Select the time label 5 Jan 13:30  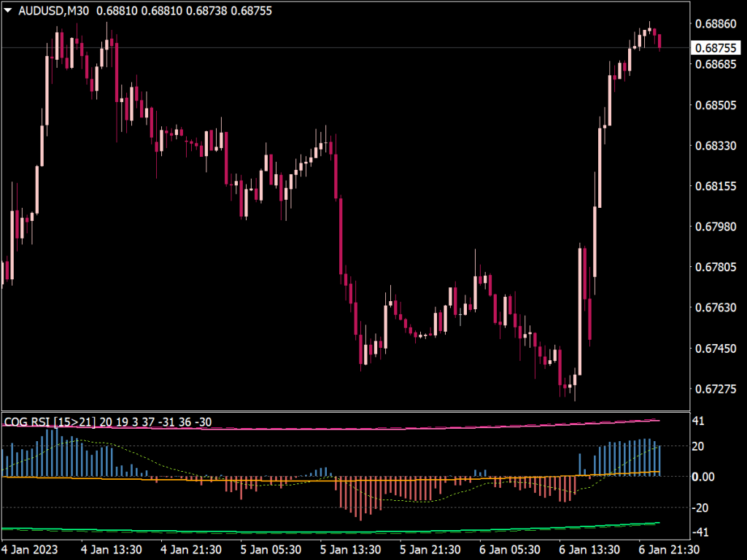tap(350, 550)
